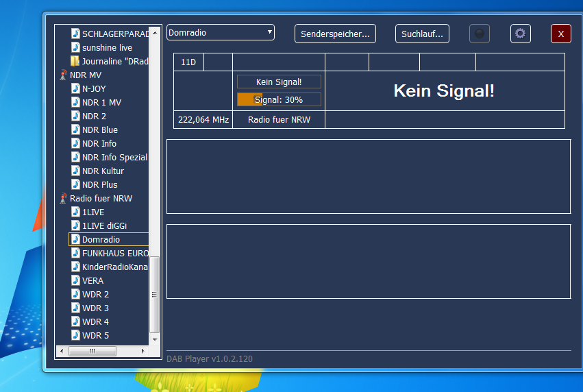Click the music note icon beside VERA

75,281
